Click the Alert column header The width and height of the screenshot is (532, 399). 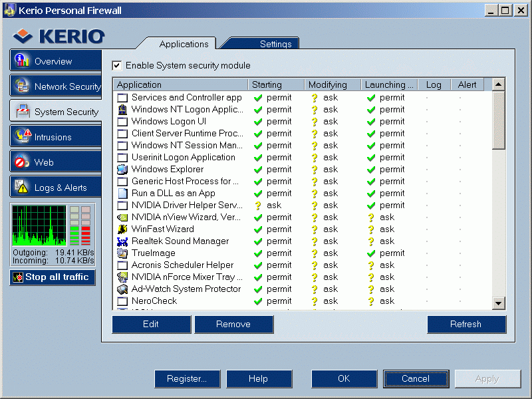click(x=467, y=84)
